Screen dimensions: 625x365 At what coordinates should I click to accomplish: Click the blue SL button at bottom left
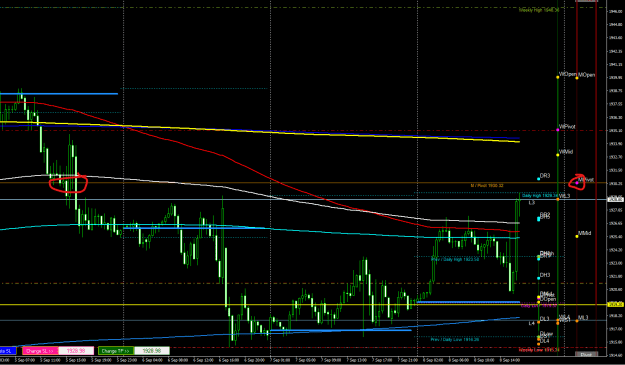click(x=7, y=351)
